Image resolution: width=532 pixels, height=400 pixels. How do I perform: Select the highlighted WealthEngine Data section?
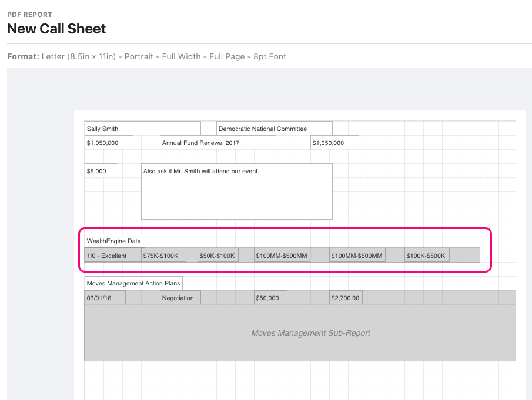pyautogui.click(x=285, y=249)
